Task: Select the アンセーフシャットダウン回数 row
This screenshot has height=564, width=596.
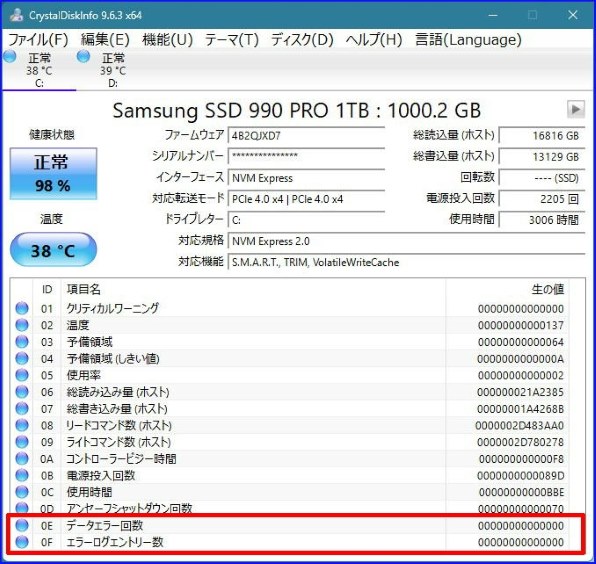Action: [x=290, y=508]
